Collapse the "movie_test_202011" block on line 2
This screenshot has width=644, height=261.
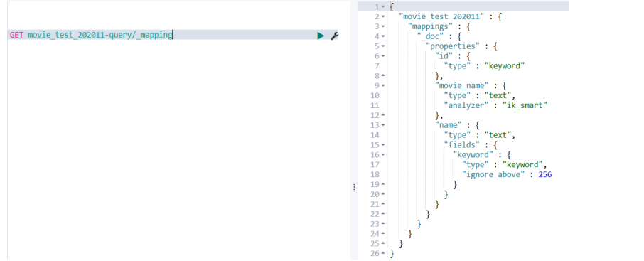[x=383, y=17]
